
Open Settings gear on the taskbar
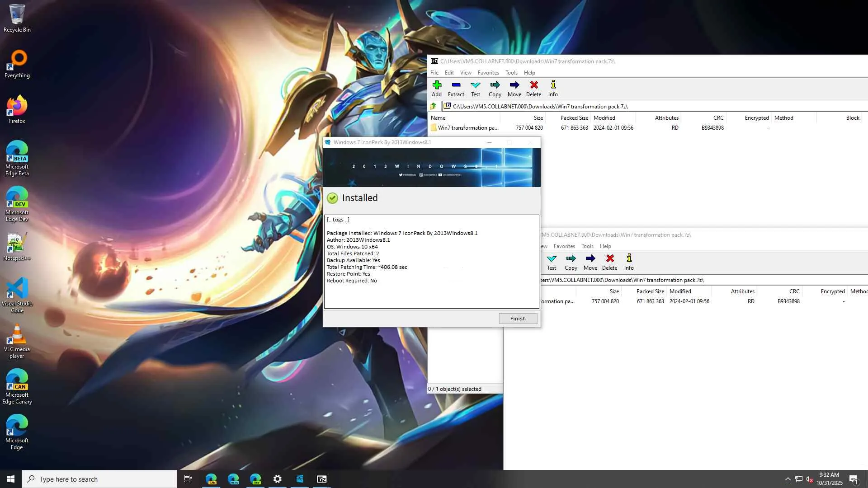pos(277,479)
